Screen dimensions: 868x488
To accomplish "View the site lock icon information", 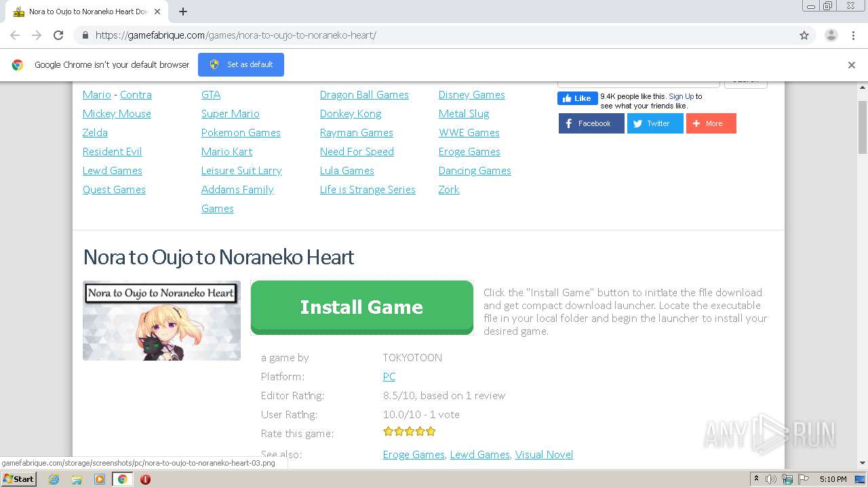I will (x=85, y=35).
